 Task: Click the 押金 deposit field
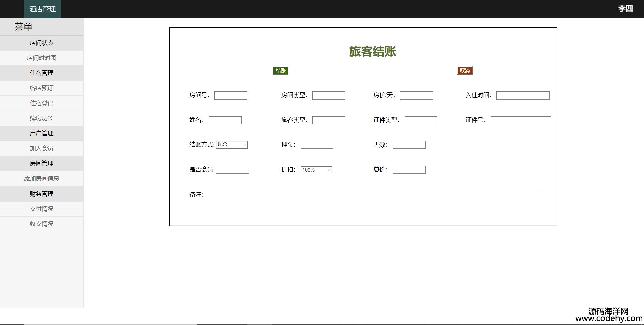click(317, 145)
